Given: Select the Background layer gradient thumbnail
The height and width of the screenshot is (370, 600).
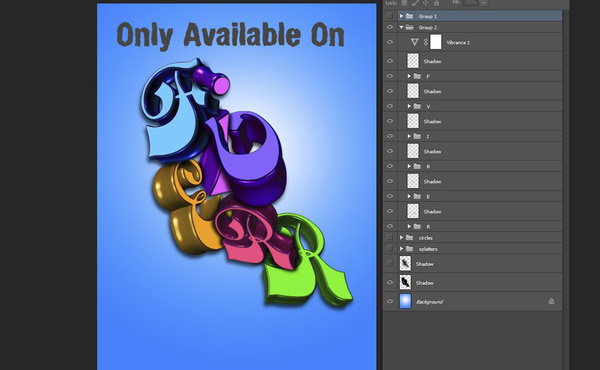Looking at the screenshot, I should (x=405, y=301).
